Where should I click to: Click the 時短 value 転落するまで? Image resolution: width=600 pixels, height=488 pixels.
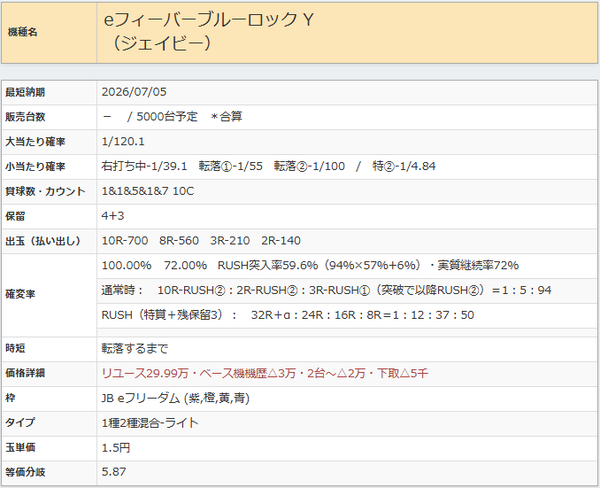coord(134,349)
